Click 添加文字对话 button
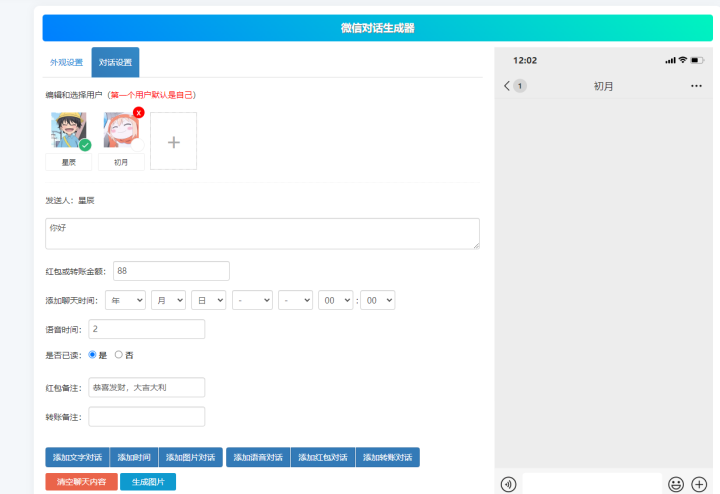The width and height of the screenshot is (720, 494). [77, 457]
